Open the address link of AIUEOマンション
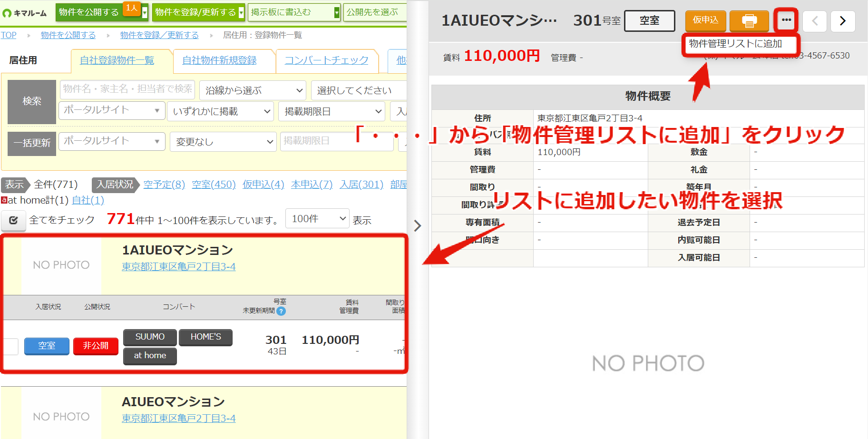868x439 pixels. point(179,419)
